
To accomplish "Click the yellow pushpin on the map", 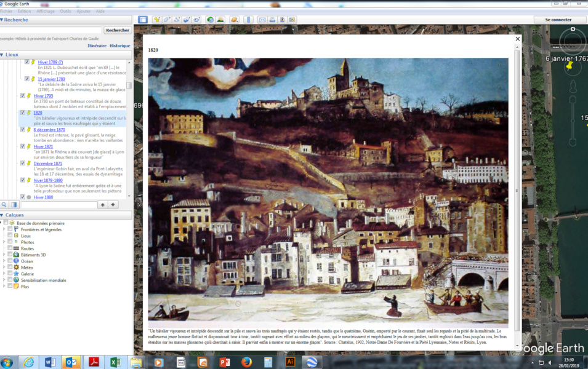I will [570, 66].
